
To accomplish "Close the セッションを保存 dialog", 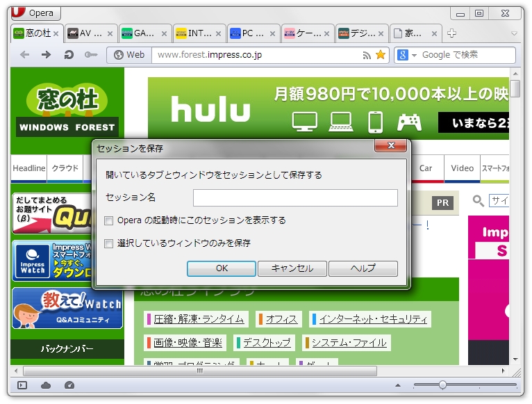I will click(391, 145).
